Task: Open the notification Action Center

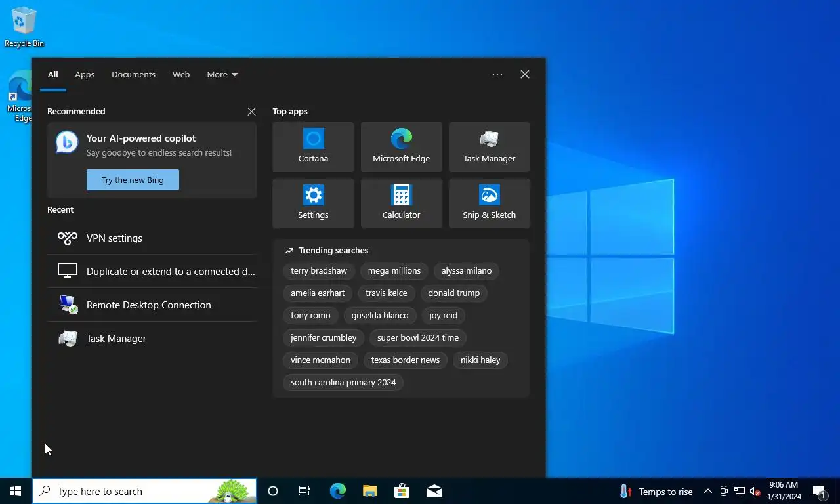Action: (x=820, y=491)
